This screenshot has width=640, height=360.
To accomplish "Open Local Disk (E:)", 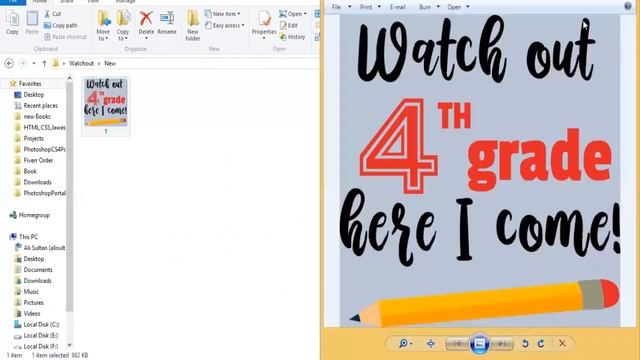I will pyautogui.click(x=40, y=336).
